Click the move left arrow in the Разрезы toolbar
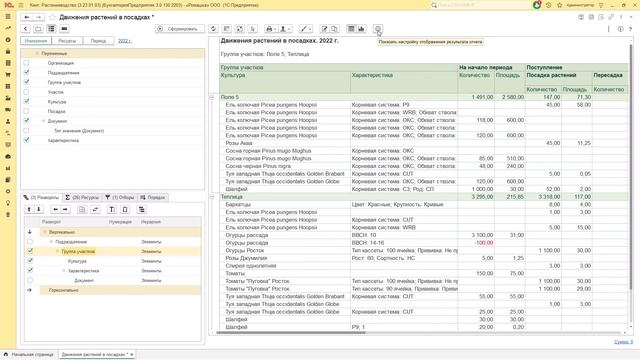This screenshot has height=360, width=640. [x=55, y=209]
